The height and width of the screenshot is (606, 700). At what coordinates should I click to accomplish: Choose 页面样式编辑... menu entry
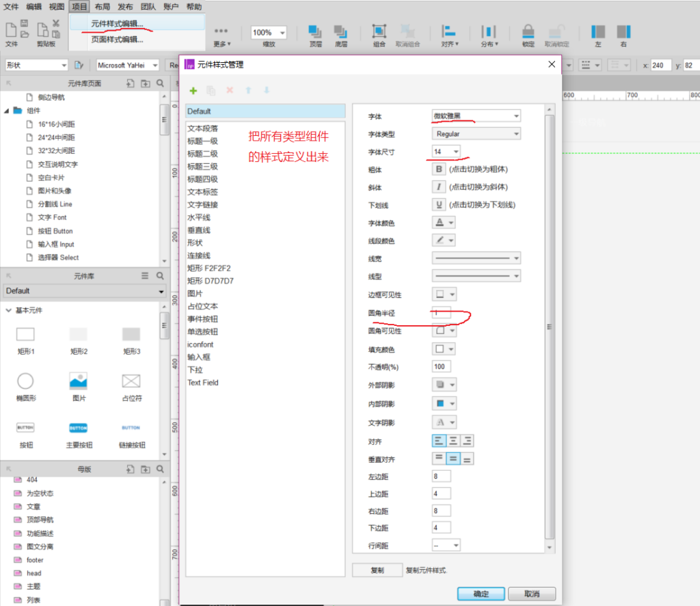(137, 39)
